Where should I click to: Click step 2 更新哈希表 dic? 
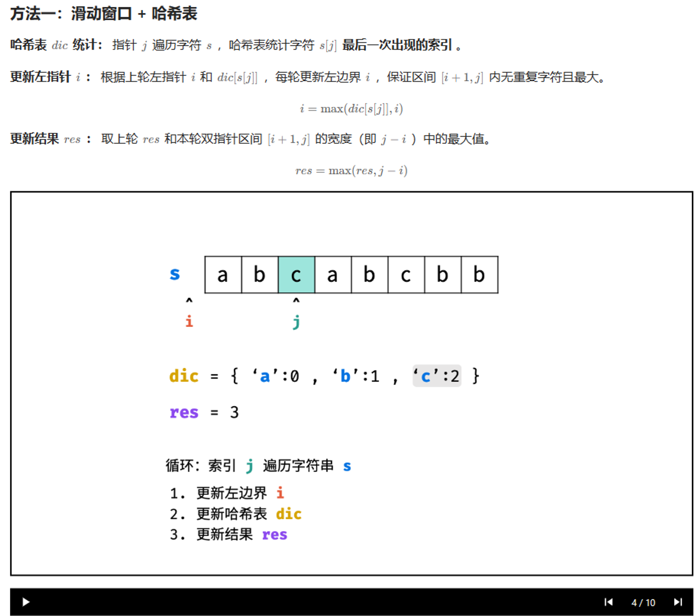(235, 514)
